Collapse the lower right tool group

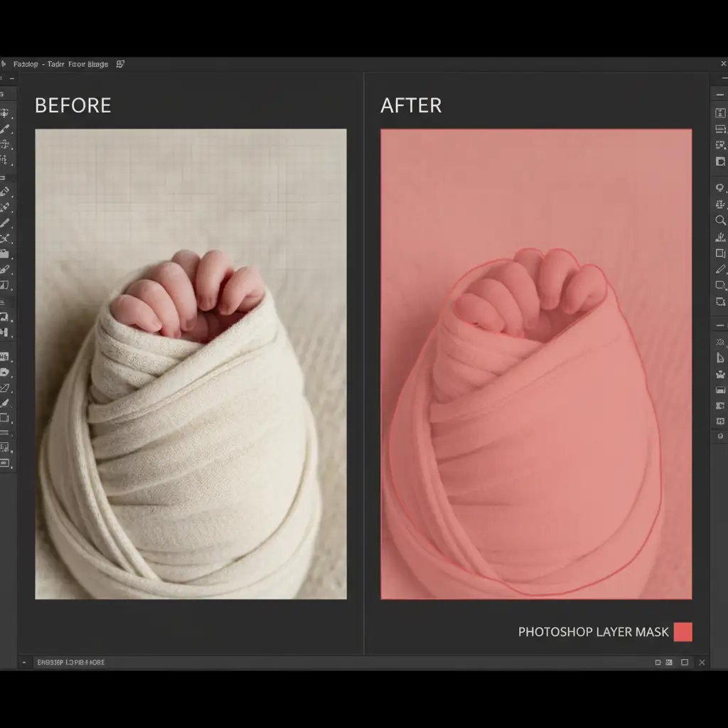720,325
